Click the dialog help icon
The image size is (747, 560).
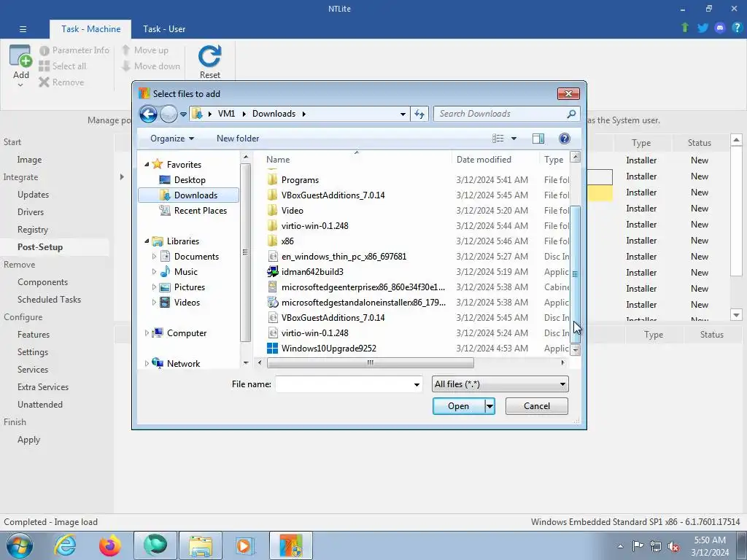pos(564,139)
